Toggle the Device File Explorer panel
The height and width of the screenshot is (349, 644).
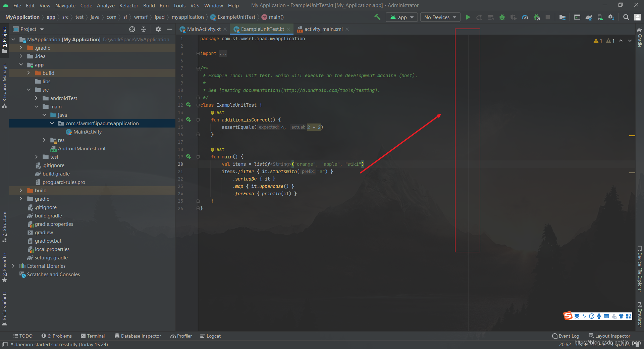(x=640, y=269)
